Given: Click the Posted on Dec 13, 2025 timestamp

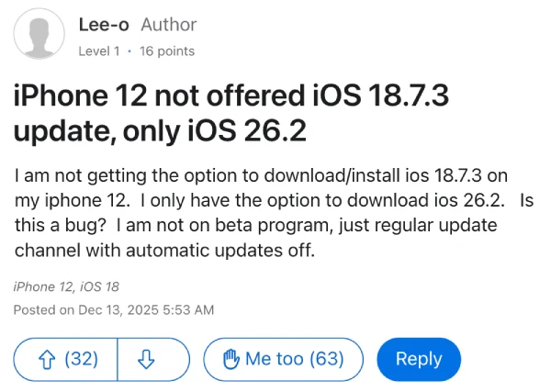Looking at the screenshot, I should [113, 310].
